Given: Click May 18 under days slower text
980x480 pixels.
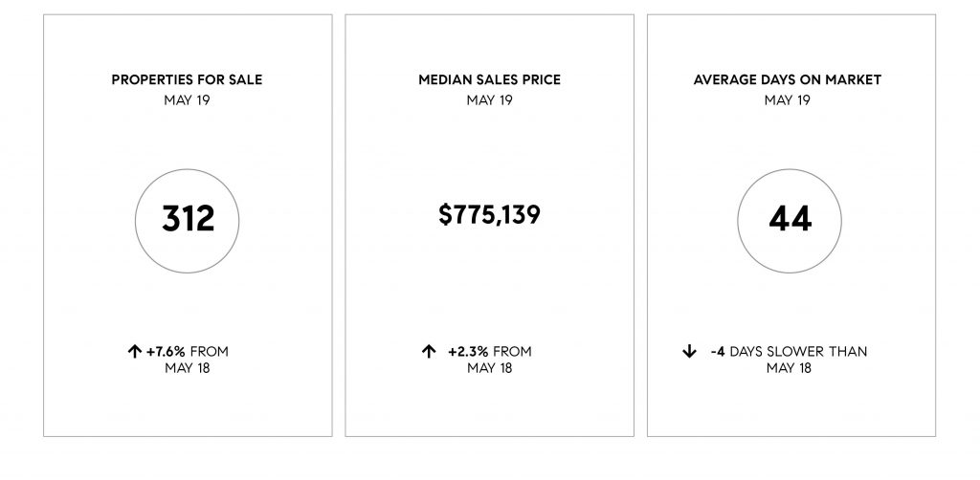Looking at the screenshot, I should point(789,368).
